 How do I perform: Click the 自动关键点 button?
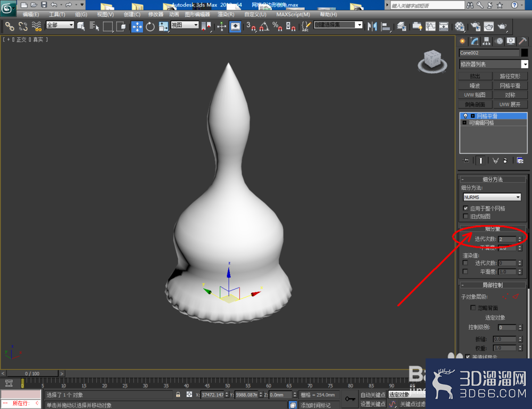click(x=373, y=395)
